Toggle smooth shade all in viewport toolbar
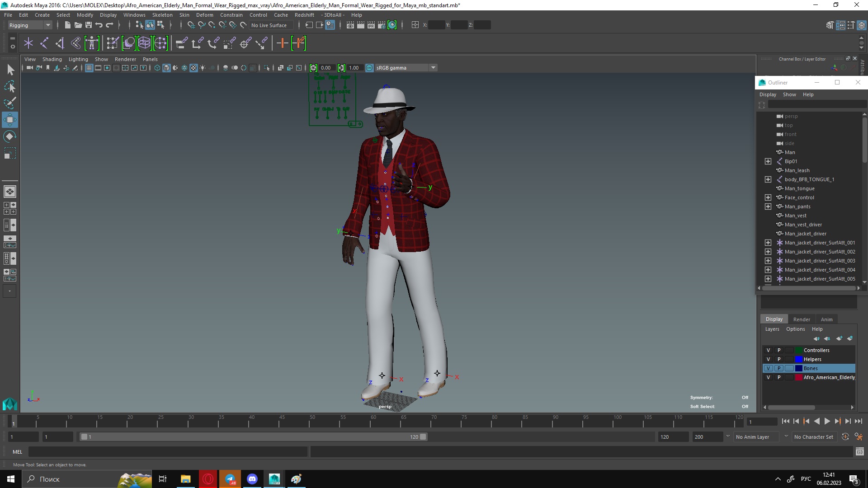The image size is (868, 488). pos(166,68)
